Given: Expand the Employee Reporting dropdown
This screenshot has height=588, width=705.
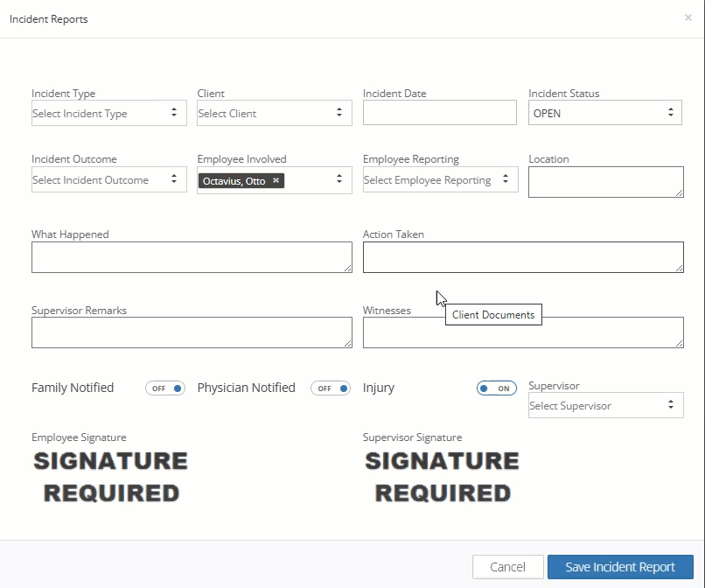Looking at the screenshot, I should coord(440,180).
